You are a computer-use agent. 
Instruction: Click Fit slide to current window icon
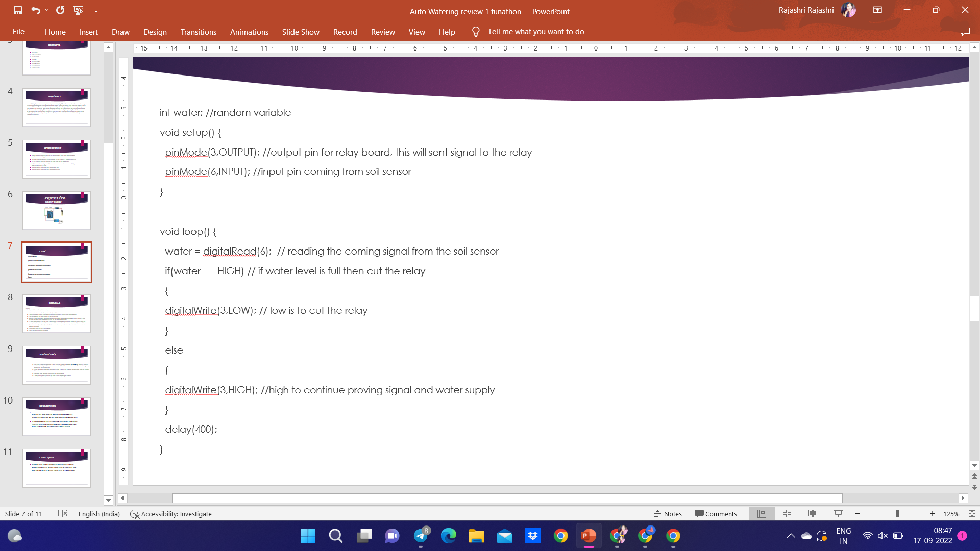tap(972, 514)
